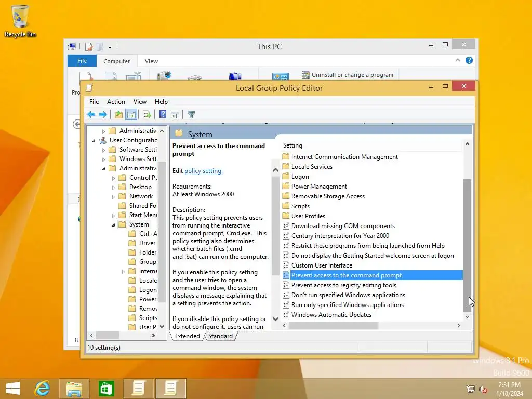Open the Removable Storage Access folder
532x399 pixels.
[328, 196]
